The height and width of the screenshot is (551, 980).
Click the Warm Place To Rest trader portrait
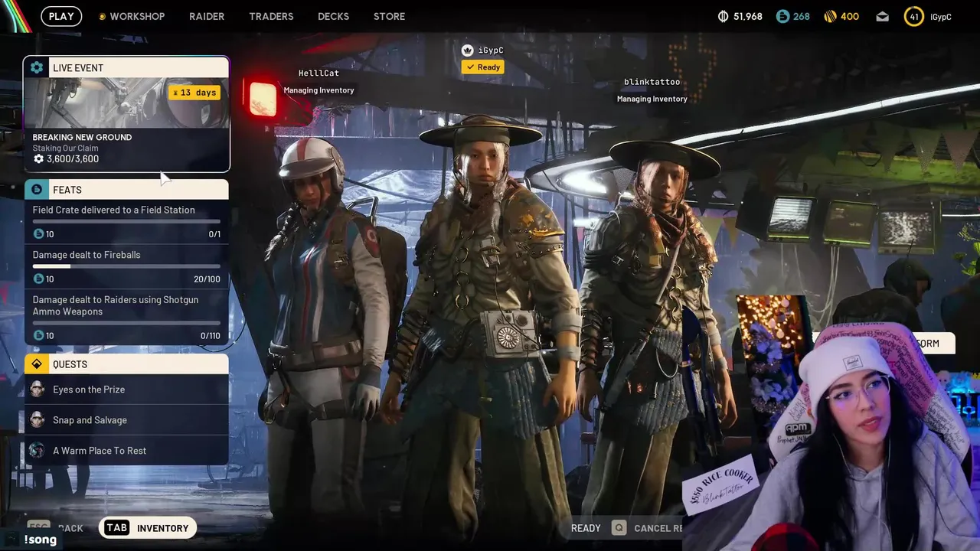[x=37, y=451]
